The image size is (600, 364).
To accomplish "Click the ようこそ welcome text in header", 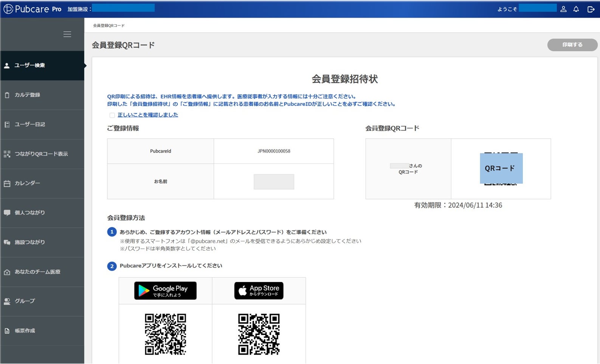I will click(507, 9).
